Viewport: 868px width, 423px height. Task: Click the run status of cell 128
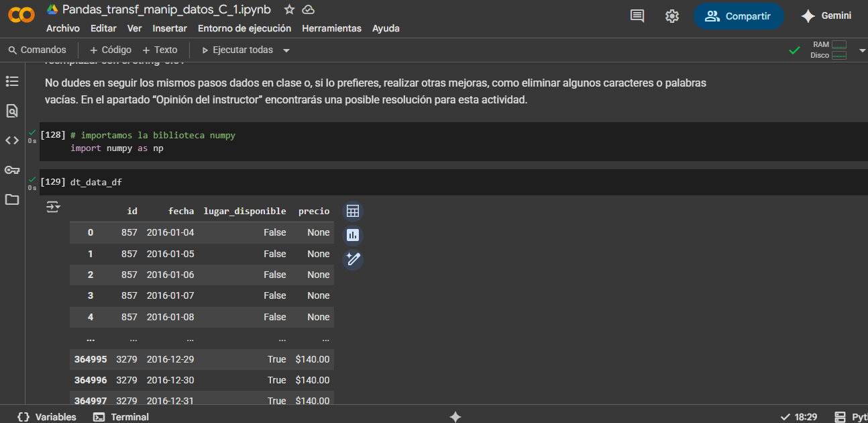coord(32,136)
